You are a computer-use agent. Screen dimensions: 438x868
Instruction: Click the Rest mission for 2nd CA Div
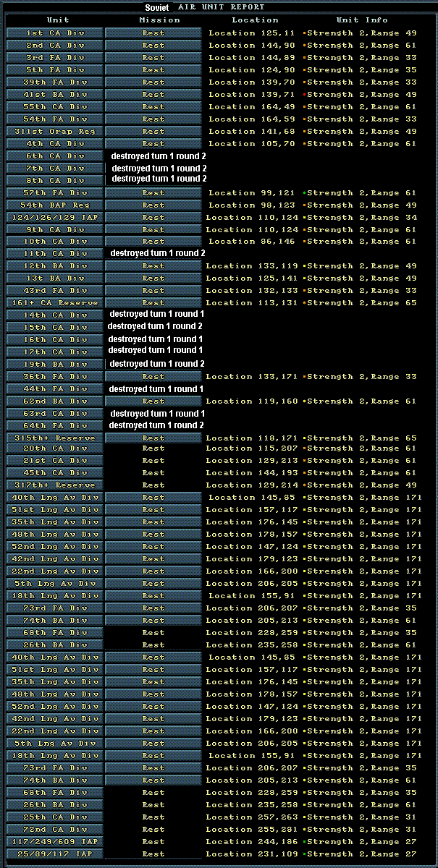153,46
